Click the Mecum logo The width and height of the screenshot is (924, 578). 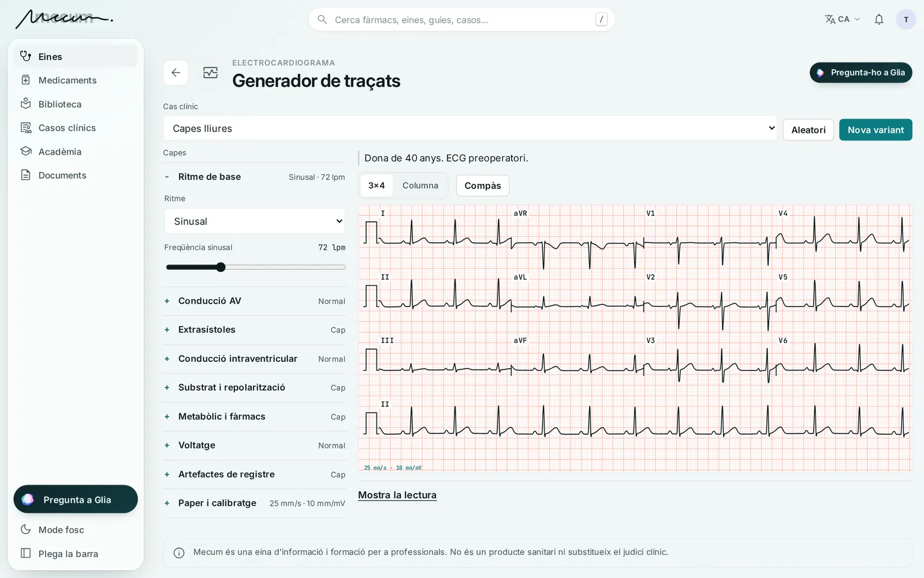pos(64,19)
